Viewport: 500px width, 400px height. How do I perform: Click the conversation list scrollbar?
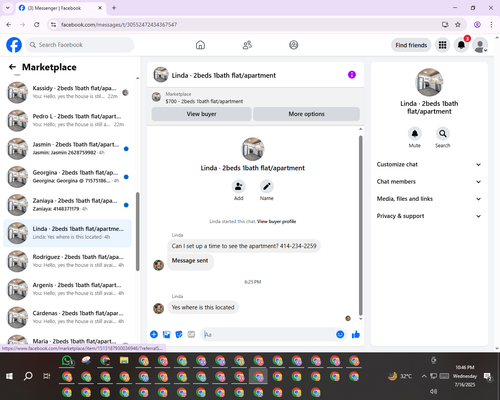point(138,231)
